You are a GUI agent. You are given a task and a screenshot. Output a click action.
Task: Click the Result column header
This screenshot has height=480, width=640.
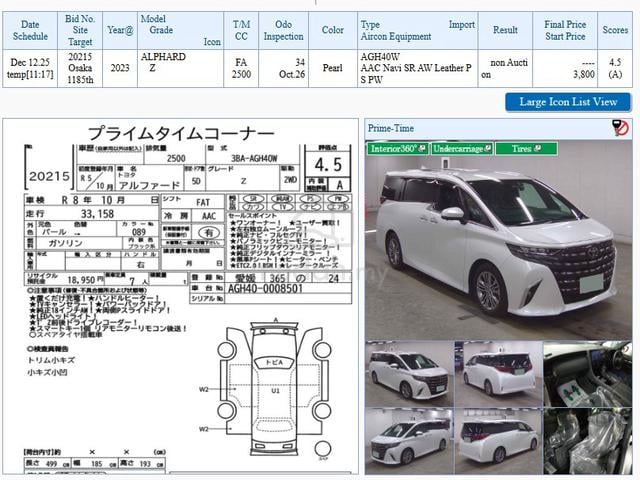505,31
